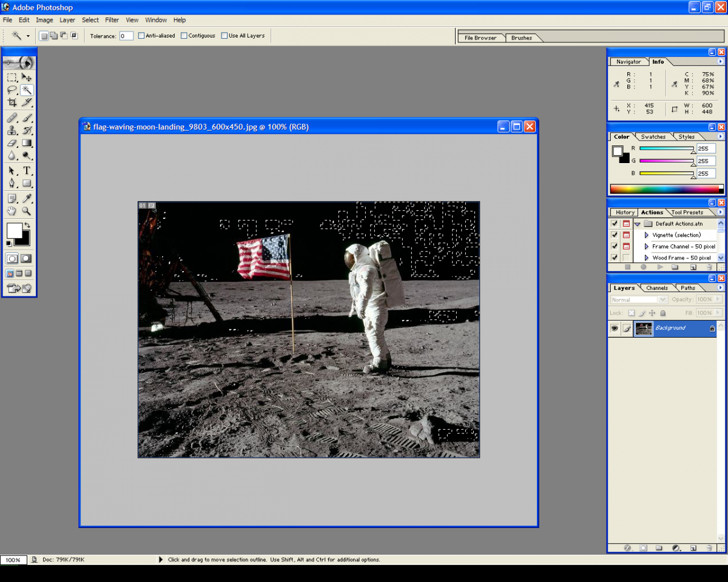Choose the Zoom tool in toolbox

27,211
